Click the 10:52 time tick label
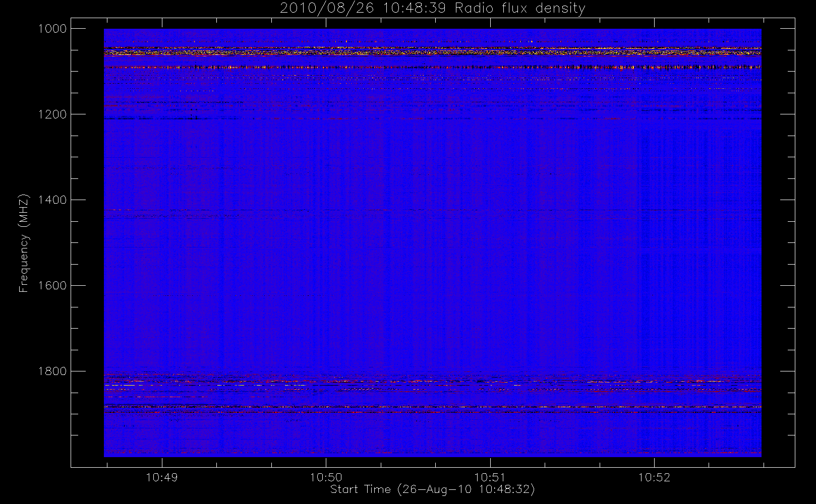Viewport: 816px width, 504px height. point(654,477)
